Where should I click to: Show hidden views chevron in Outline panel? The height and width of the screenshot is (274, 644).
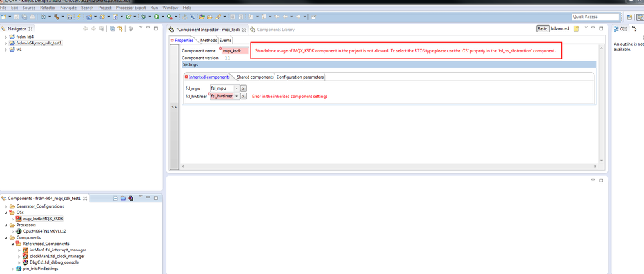tap(634, 29)
